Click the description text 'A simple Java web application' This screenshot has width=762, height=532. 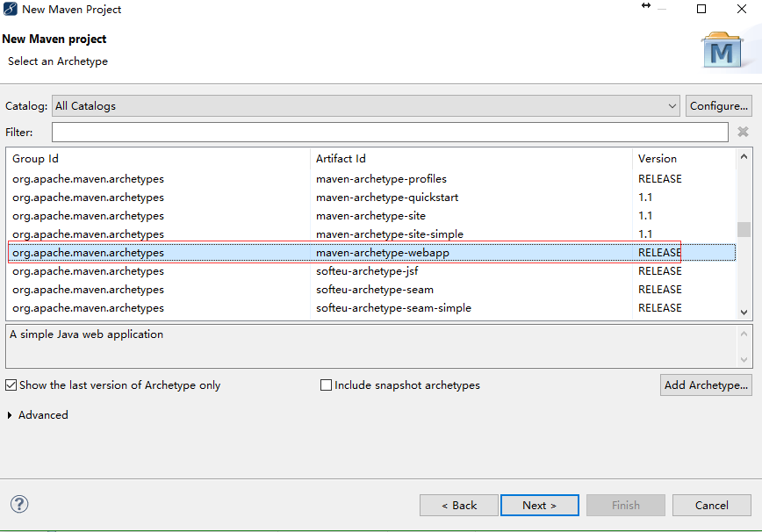pos(87,334)
